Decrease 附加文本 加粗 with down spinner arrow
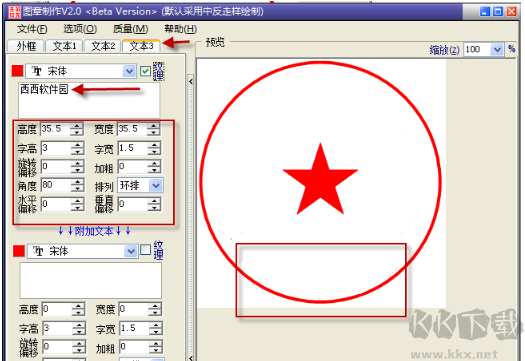The width and height of the screenshot is (525, 361). (156, 350)
